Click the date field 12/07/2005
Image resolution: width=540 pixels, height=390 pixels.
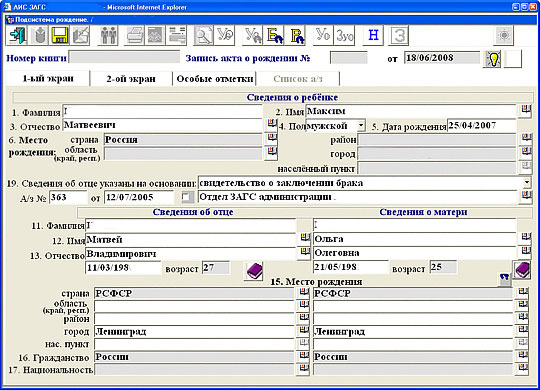(139, 197)
